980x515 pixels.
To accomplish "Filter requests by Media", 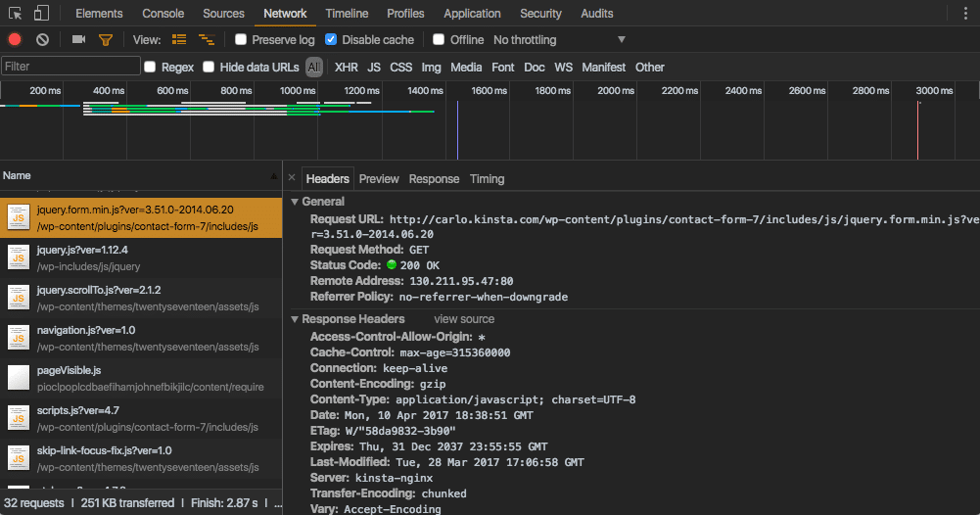I will point(466,67).
